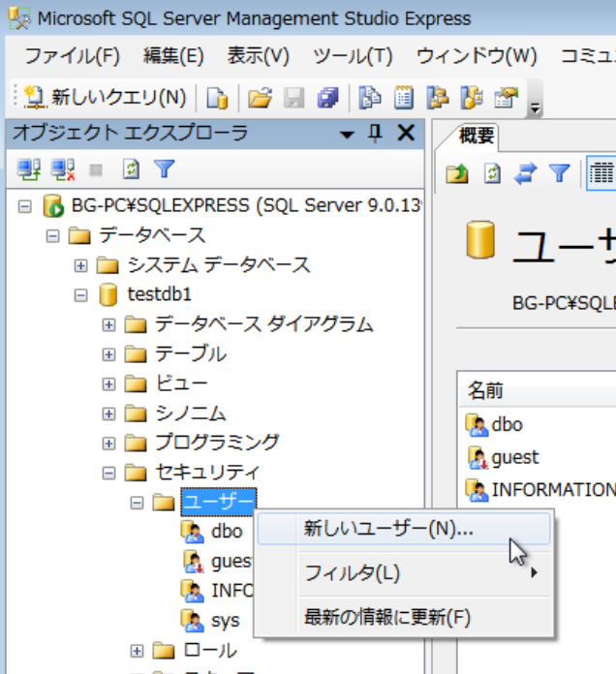Viewport: 616px width, 674px height.
Task: Expand the プログラミング folder
Action: coord(108,444)
